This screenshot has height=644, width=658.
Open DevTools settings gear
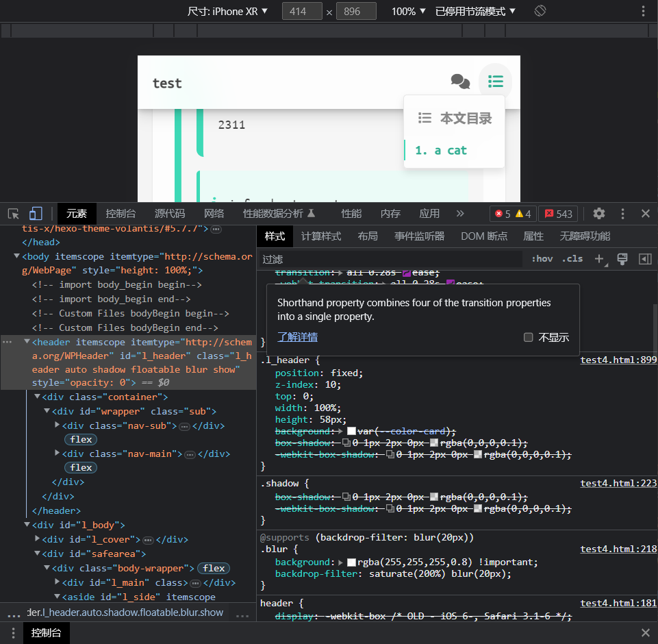[x=599, y=214]
